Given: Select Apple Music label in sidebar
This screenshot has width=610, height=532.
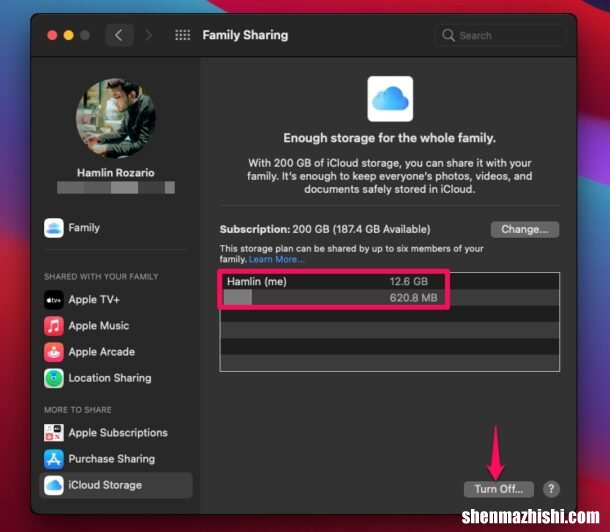Looking at the screenshot, I should coord(99,326).
